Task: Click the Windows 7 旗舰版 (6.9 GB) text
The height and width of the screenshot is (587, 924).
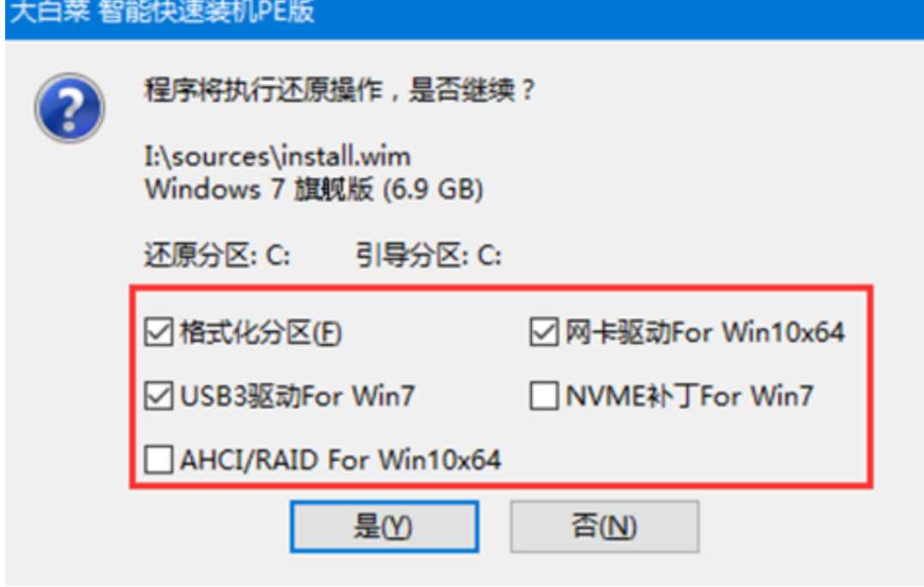Action: pos(314,190)
